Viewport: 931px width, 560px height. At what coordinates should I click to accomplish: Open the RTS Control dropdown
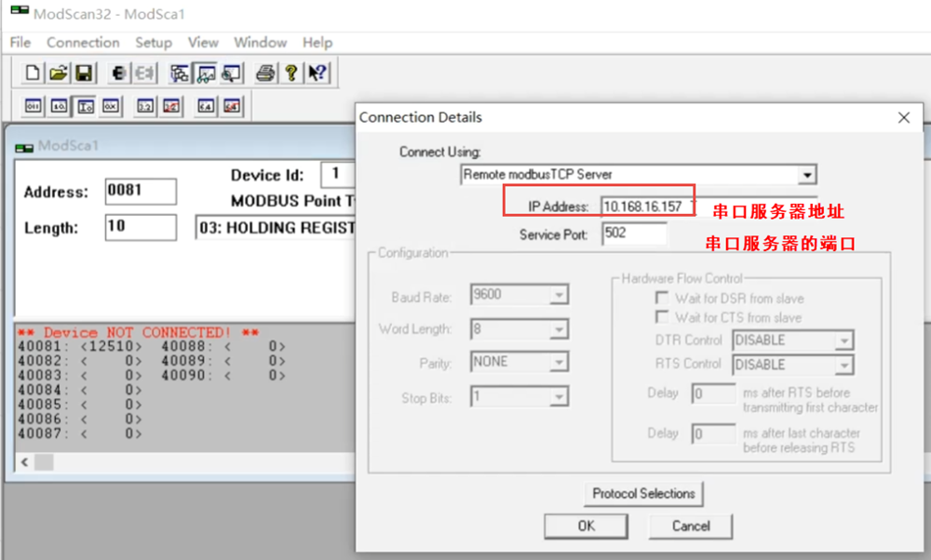[x=843, y=365]
